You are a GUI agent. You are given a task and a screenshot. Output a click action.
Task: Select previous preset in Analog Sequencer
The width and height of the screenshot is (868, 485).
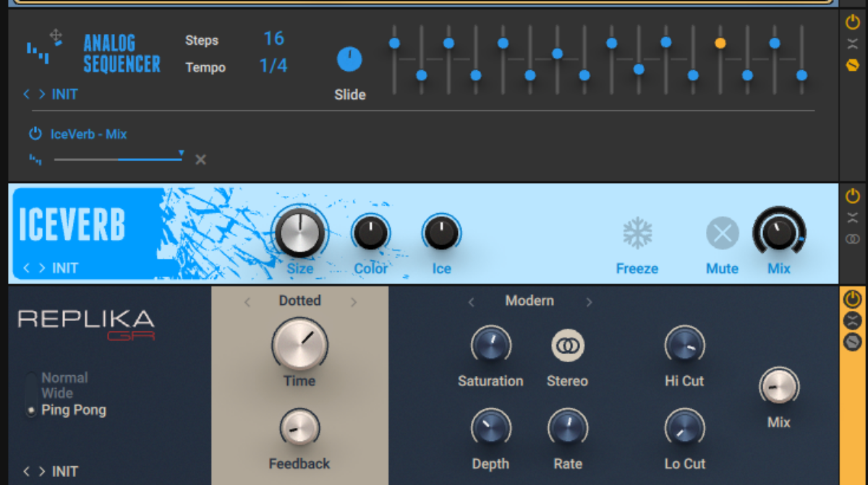pos(27,94)
